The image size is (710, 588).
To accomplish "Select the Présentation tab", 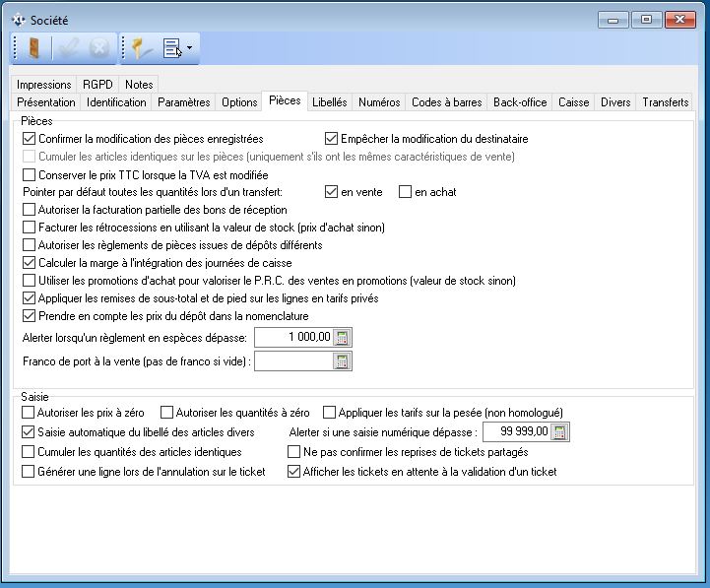I will (46, 102).
